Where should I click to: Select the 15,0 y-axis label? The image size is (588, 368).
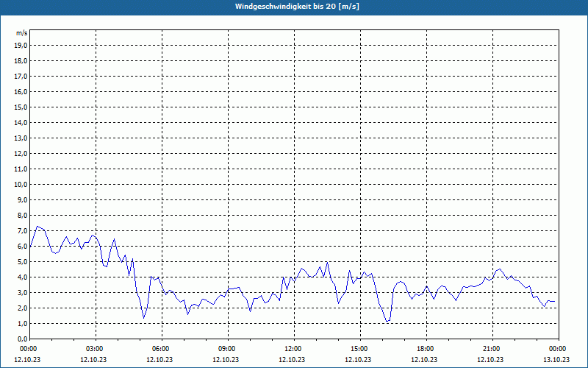pos(21,107)
